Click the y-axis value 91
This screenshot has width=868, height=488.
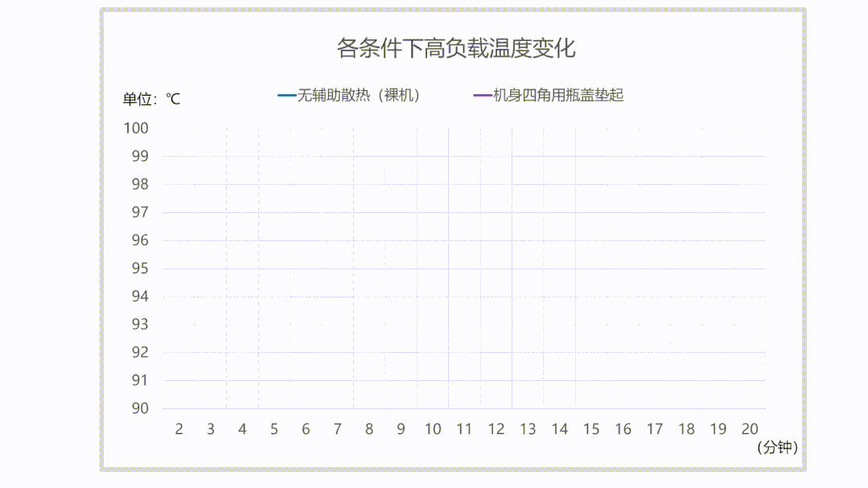click(x=140, y=380)
